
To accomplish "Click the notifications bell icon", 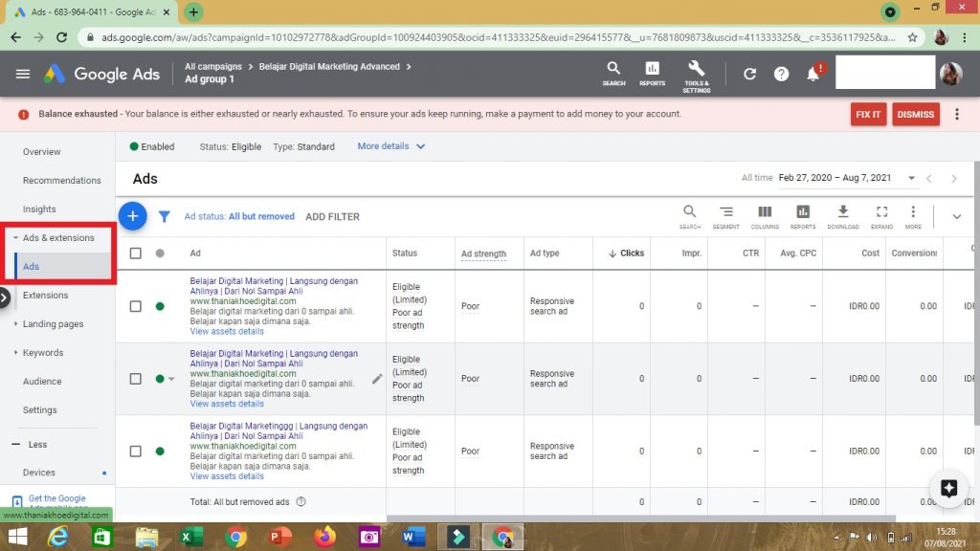I will click(x=813, y=74).
